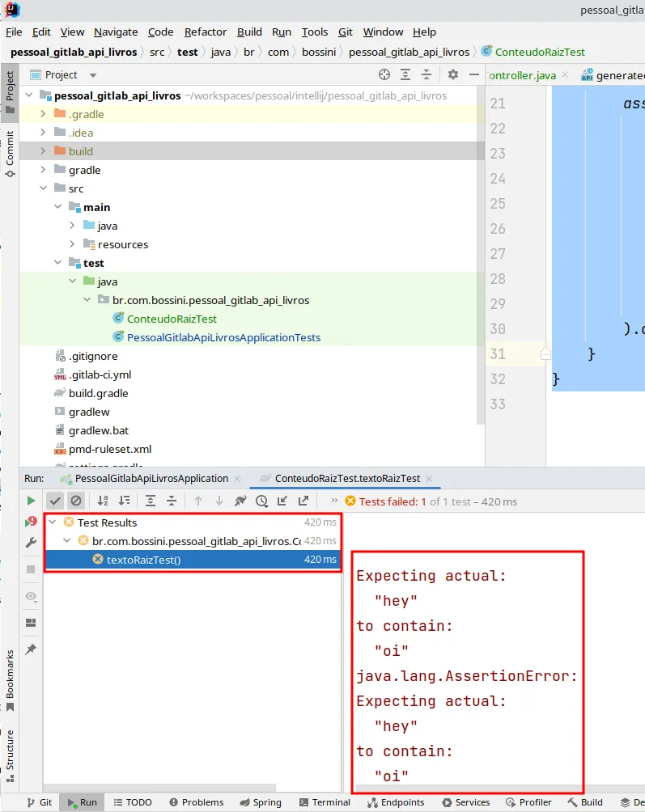The image size is (645, 812).
Task: Expand the resources folder
Action: click(73, 244)
